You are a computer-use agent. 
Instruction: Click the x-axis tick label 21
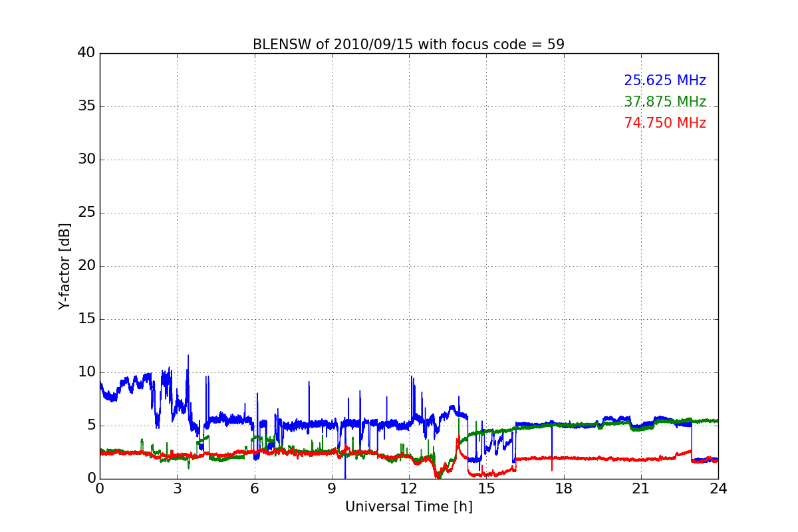(x=641, y=488)
